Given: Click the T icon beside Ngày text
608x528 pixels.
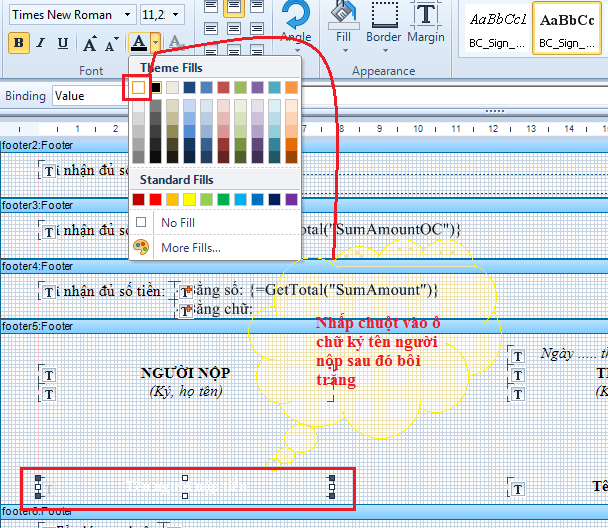Looking at the screenshot, I should point(518,356).
